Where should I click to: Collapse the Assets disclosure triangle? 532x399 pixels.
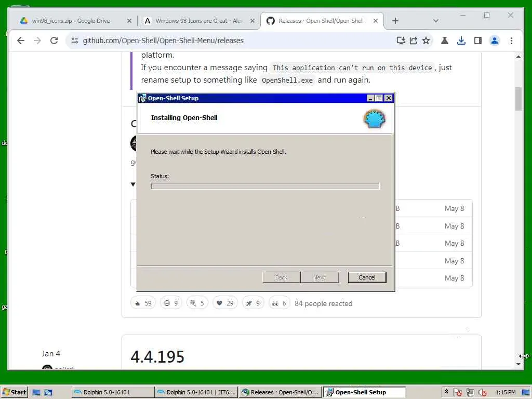pyautogui.click(x=133, y=184)
